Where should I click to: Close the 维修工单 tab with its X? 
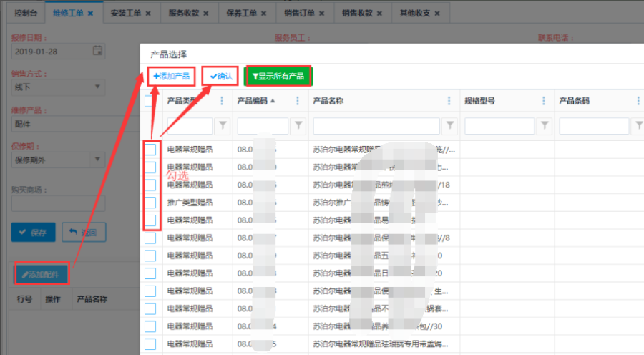(91, 14)
